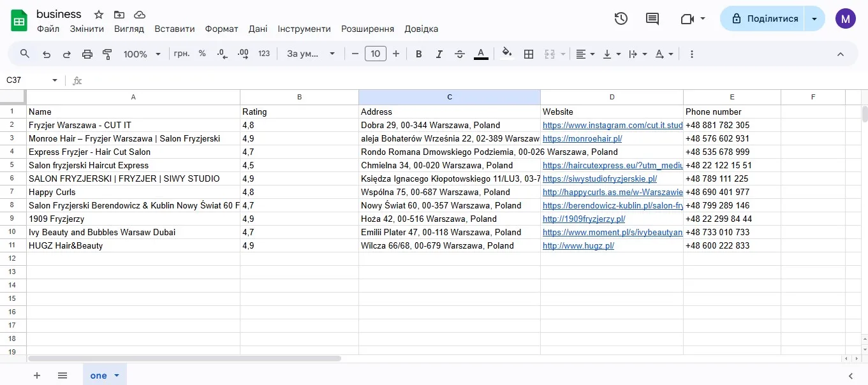Image resolution: width=868 pixels, height=385 pixels.
Task: Open the Змінити menu
Action: coord(87,29)
